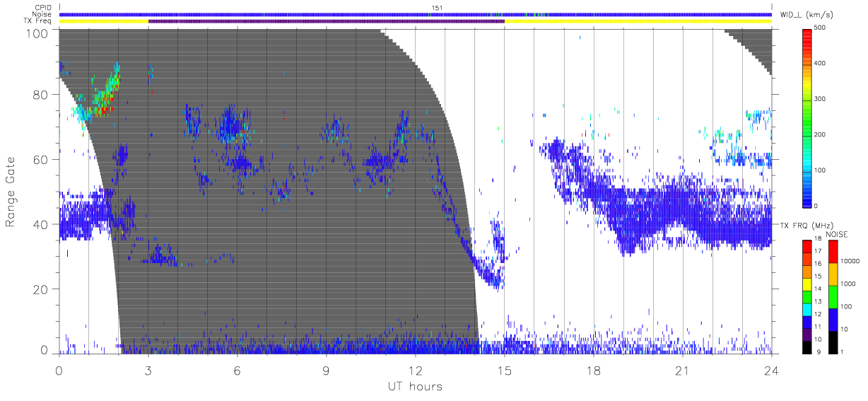Click the 17 label on TX FRQ colorbar
Image resolution: width=868 pixels, height=401 pixels.
pyautogui.click(x=818, y=251)
